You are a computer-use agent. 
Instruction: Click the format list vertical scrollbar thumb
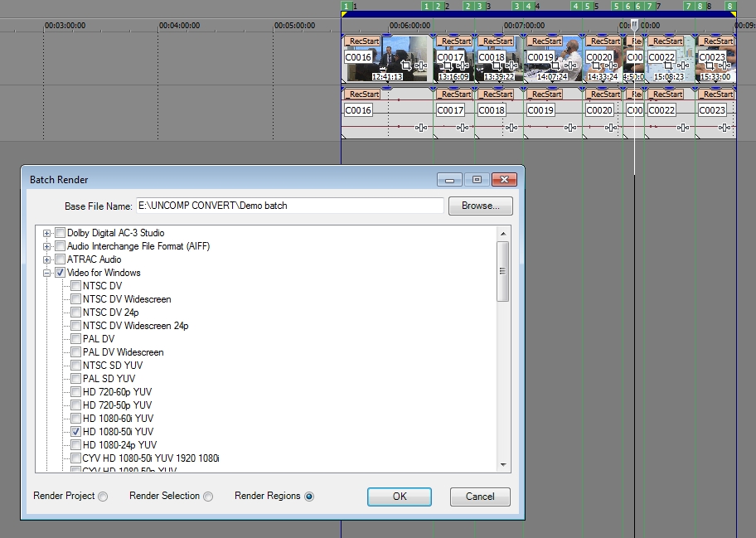tap(502, 271)
